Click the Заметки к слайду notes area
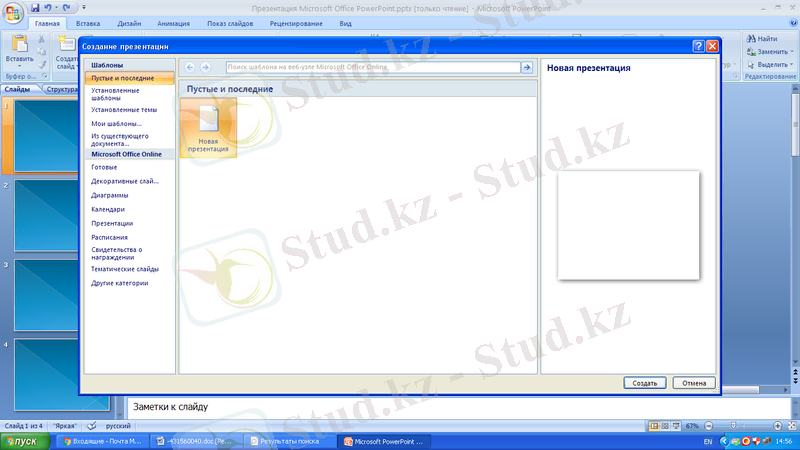Viewport: 800px width, 450px height. (x=458, y=407)
